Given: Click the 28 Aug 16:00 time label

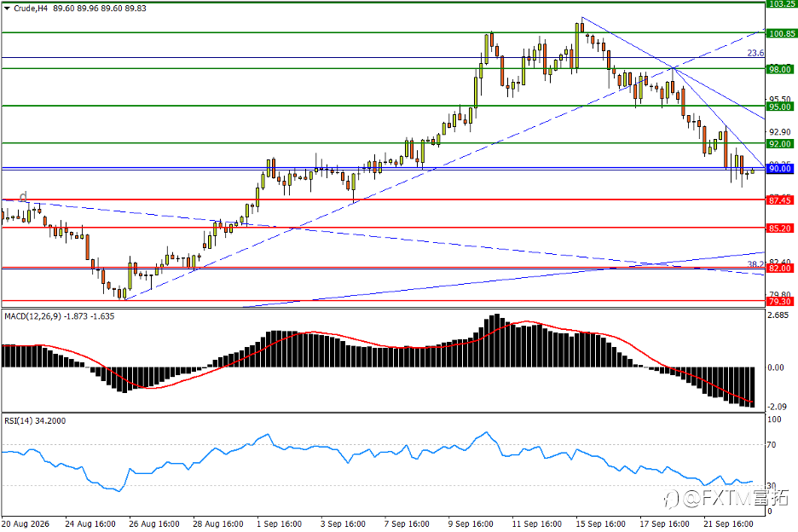Looking at the screenshot, I should point(217,523).
